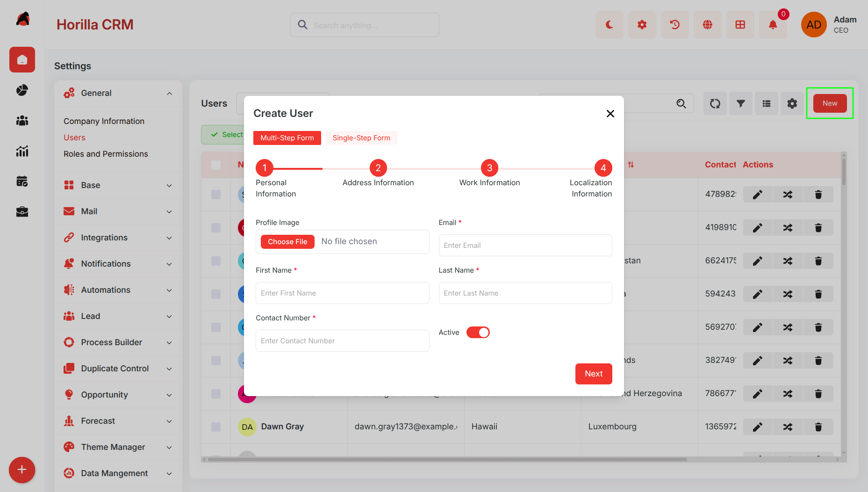868x492 pixels.
Task: Open Roles and Permissions menu item
Action: pyautogui.click(x=106, y=154)
